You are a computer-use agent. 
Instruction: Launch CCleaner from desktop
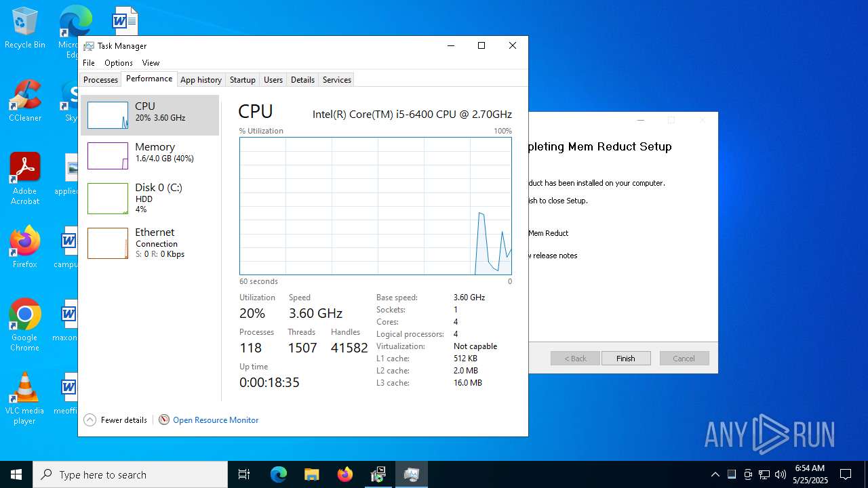[24, 101]
